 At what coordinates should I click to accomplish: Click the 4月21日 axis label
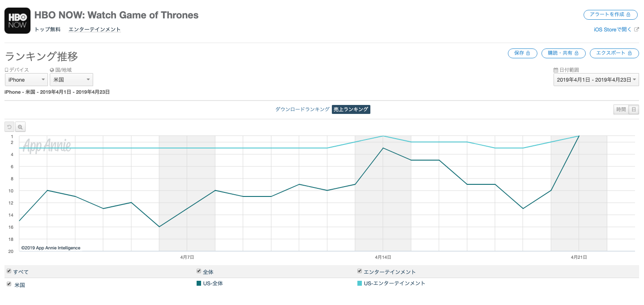[579, 257]
